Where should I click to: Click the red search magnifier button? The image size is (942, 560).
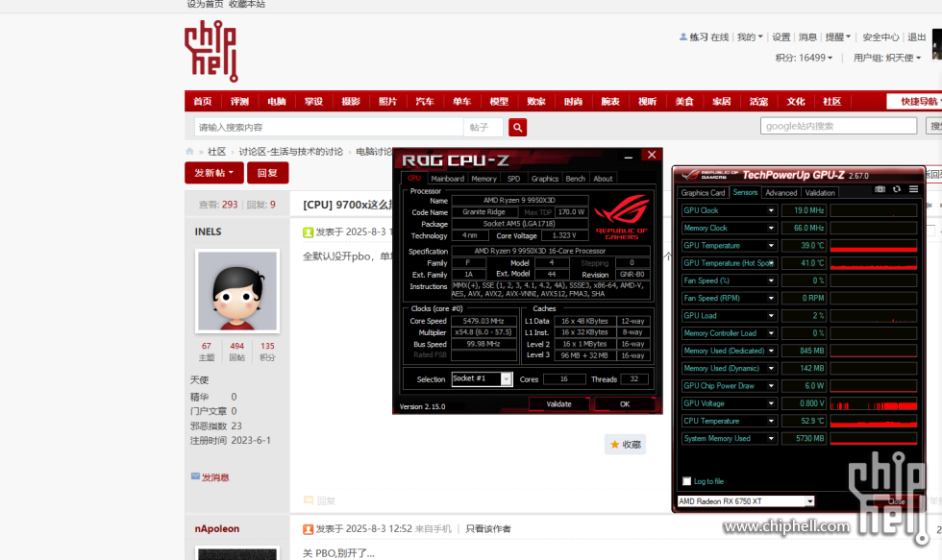tap(517, 127)
